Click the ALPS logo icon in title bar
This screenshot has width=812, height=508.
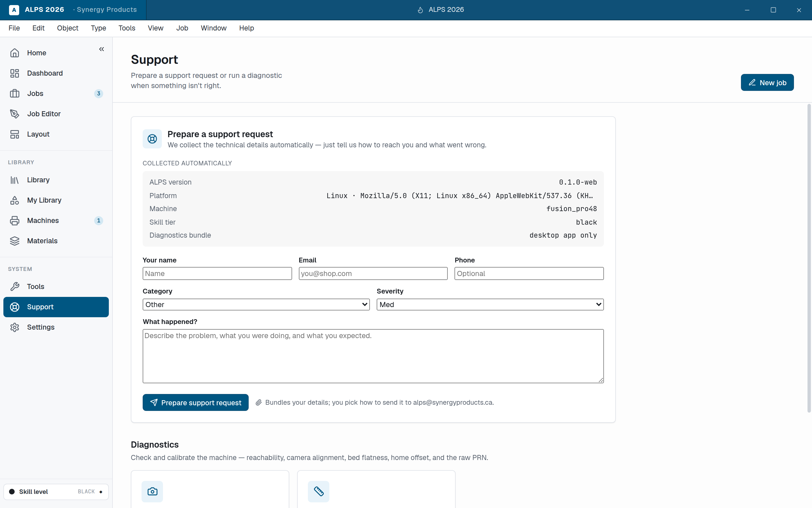14,10
